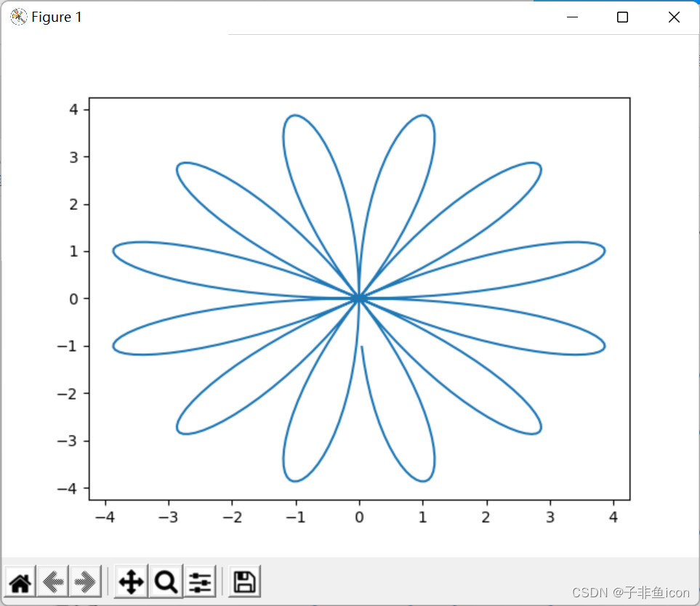Open Configure subplots dialog
The width and height of the screenshot is (700, 606).
point(200,581)
